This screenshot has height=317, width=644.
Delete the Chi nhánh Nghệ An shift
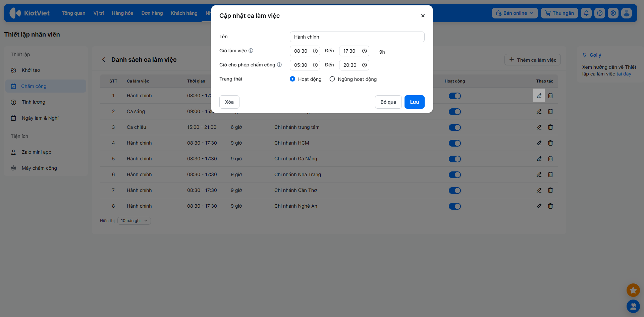tap(550, 206)
